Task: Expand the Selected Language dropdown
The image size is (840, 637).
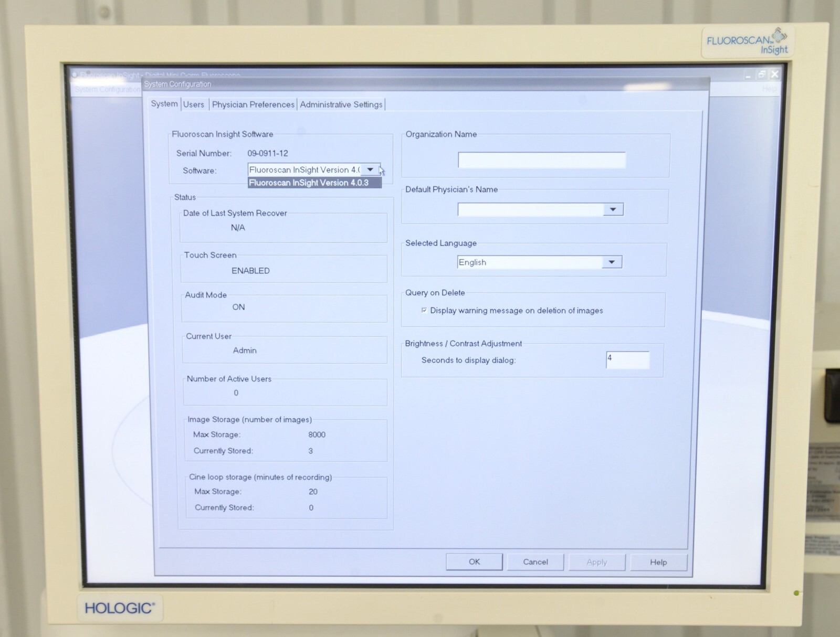Action: [x=611, y=261]
